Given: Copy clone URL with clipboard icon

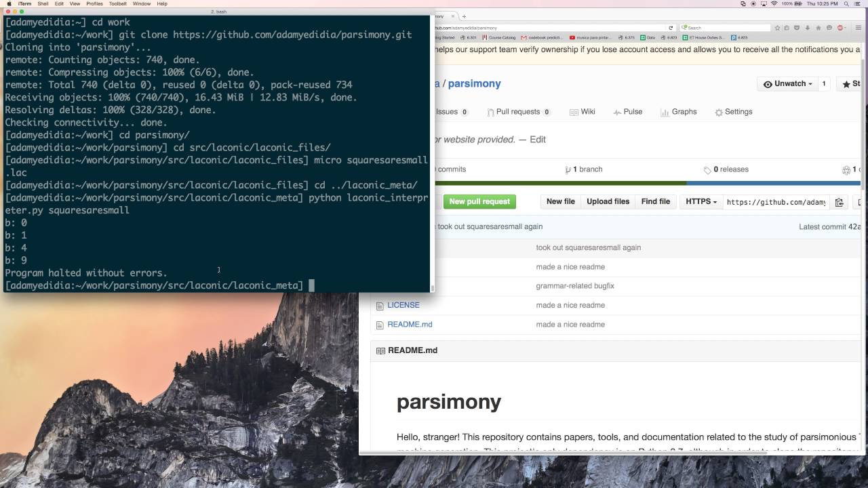Looking at the screenshot, I should 839,202.
